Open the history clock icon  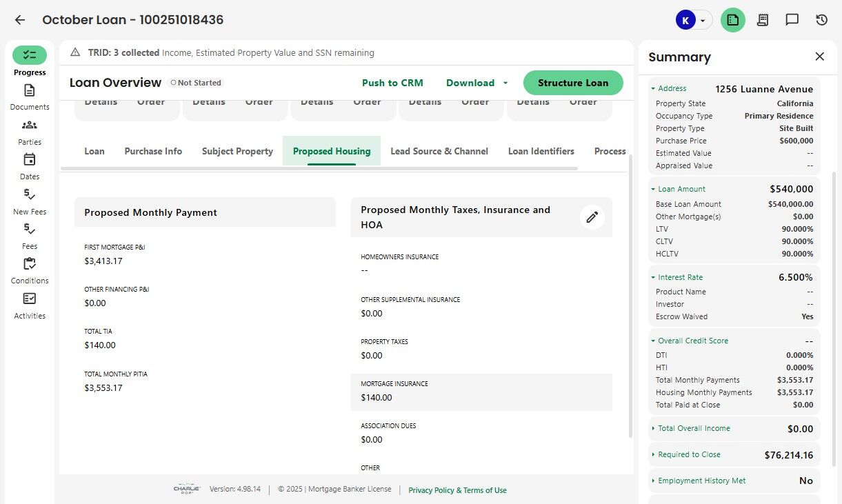click(x=821, y=20)
